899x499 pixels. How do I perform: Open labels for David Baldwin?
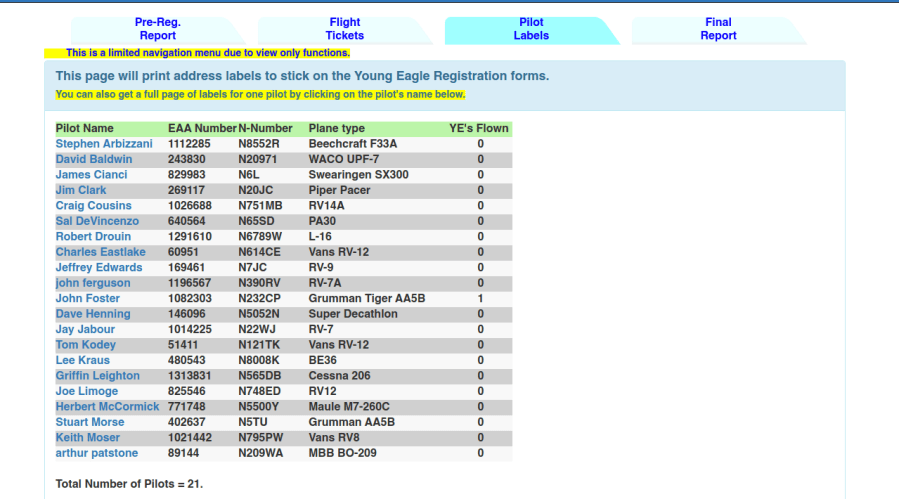pos(94,159)
